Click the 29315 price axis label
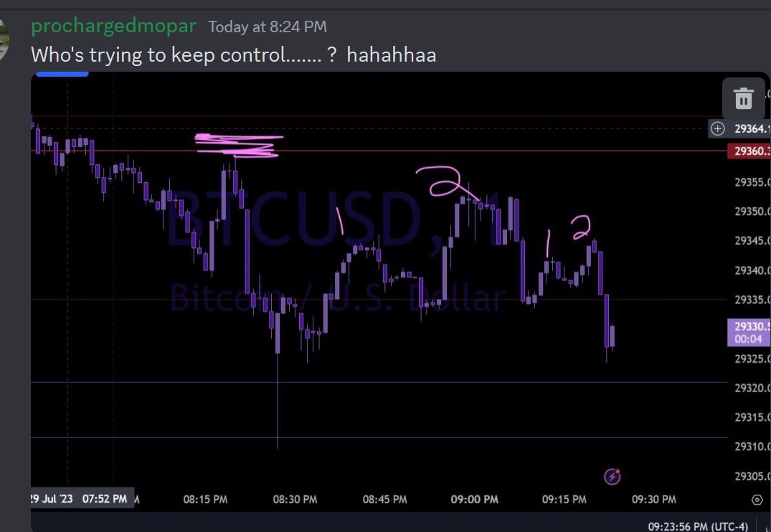This screenshot has width=771, height=532. (x=752, y=417)
